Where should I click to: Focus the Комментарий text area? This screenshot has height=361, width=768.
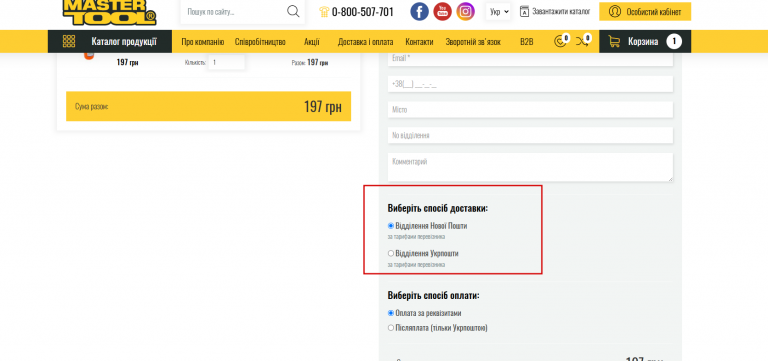click(530, 168)
